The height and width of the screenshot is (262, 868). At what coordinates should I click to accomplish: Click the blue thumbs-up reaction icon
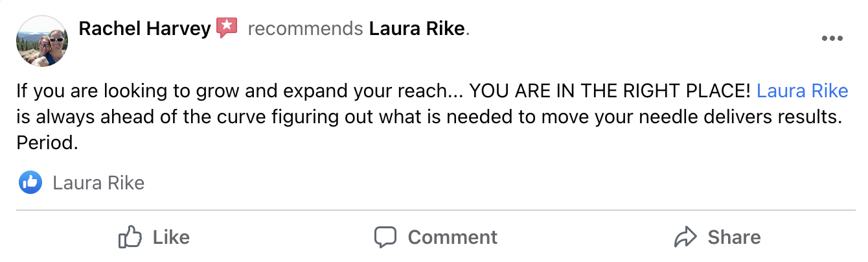tap(30, 183)
